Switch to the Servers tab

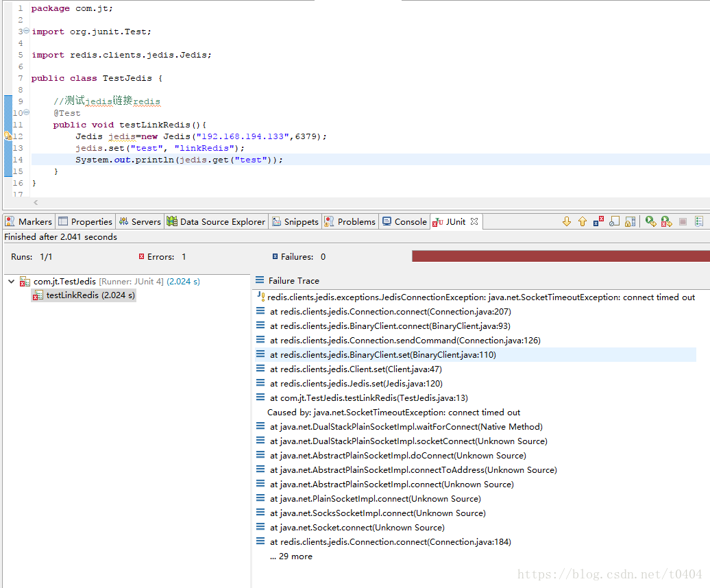(140, 222)
